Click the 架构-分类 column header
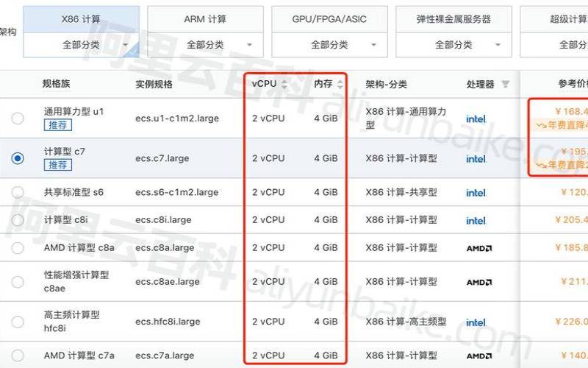 click(x=387, y=84)
